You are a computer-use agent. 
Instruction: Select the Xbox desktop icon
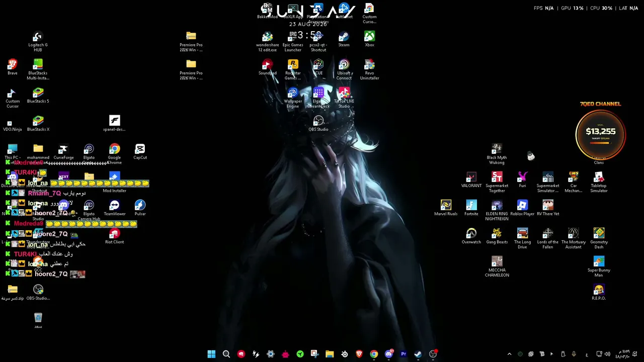pos(369,39)
